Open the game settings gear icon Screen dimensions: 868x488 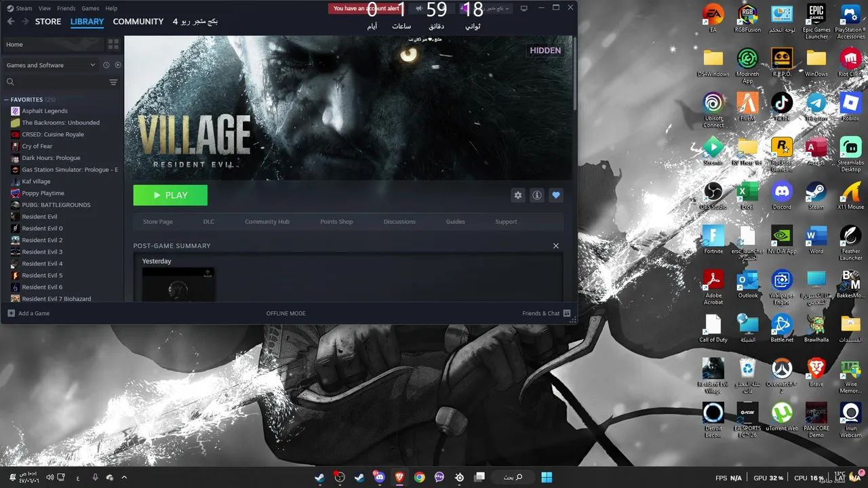(x=518, y=195)
